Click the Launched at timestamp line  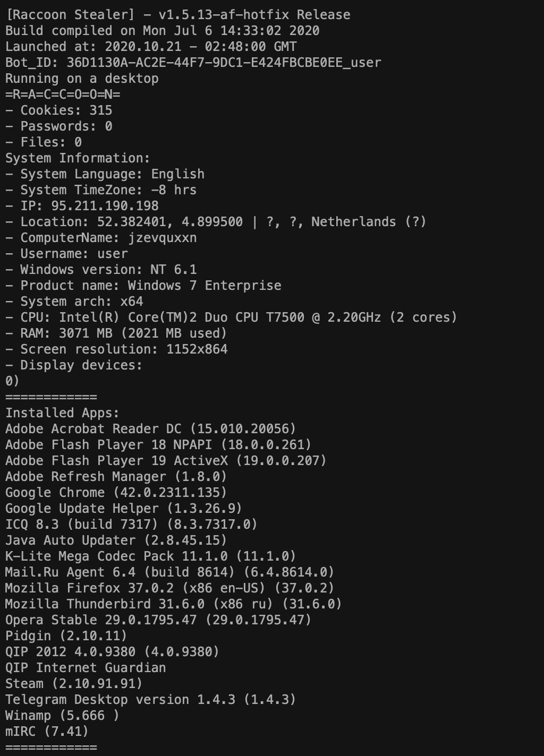click(151, 47)
